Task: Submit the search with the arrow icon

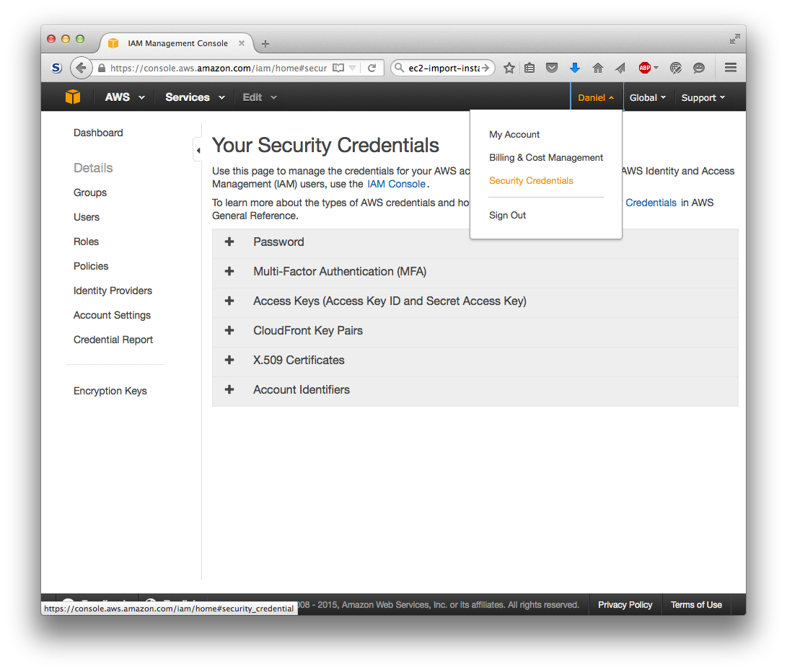Action: tap(485, 68)
